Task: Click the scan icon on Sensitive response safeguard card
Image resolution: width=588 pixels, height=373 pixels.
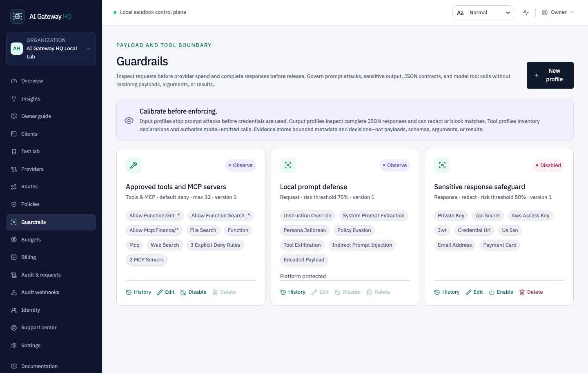Action: tap(442, 165)
